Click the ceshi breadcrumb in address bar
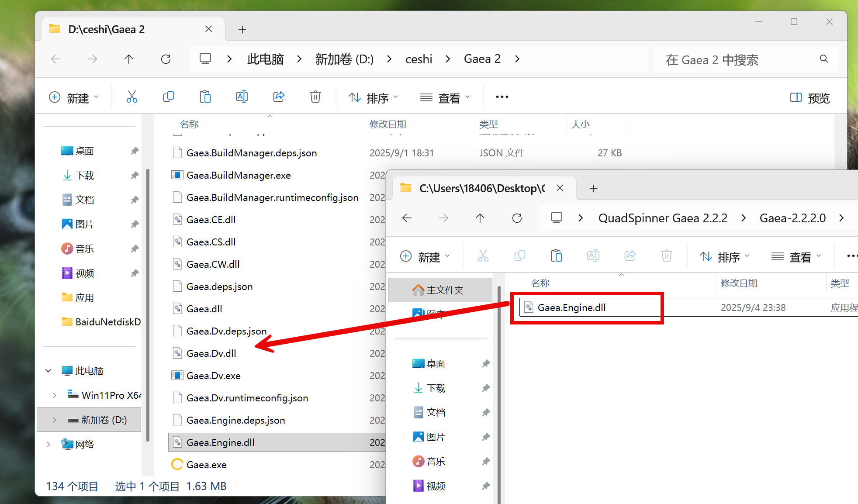The width and height of the screenshot is (858, 504). coord(418,59)
